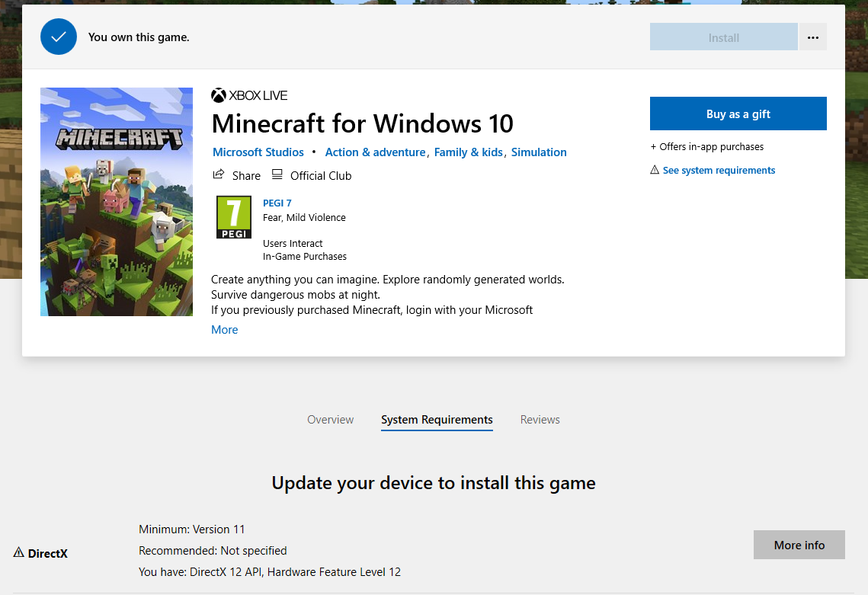Click the warning icon beside See system requirements
The height and width of the screenshot is (595, 868).
pos(655,170)
